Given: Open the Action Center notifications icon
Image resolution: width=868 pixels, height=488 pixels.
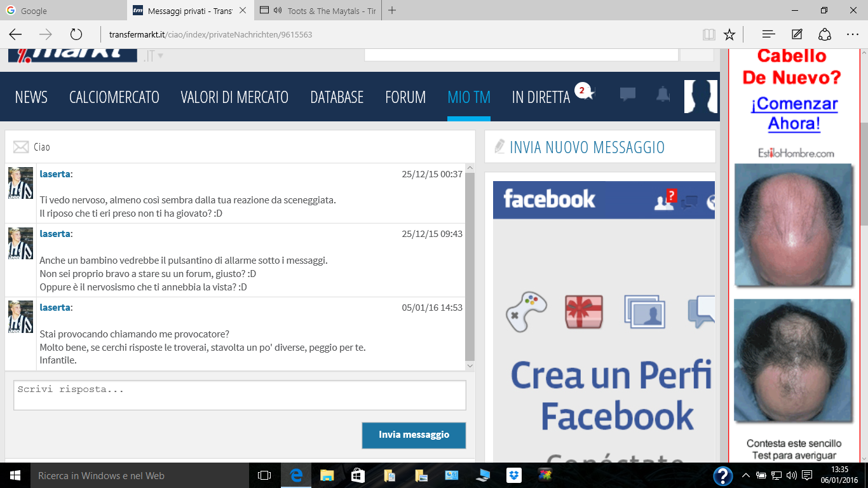Looking at the screenshot, I should click(x=807, y=475).
